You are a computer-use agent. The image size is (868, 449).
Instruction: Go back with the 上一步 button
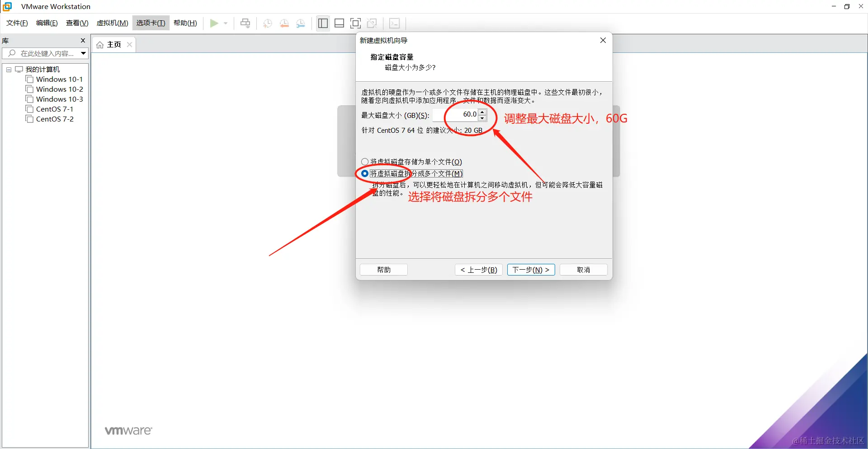[x=479, y=270]
